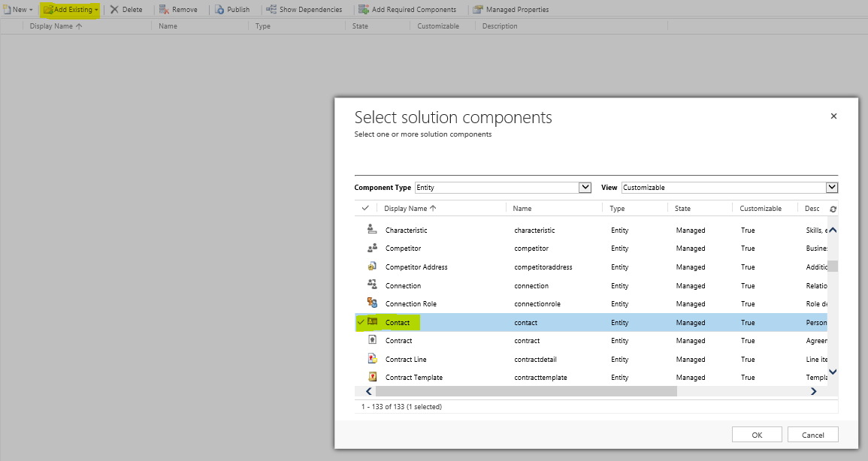The height and width of the screenshot is (461, 868).
Task: Open the Add Existing menu
Action: (x=69, y=9)
